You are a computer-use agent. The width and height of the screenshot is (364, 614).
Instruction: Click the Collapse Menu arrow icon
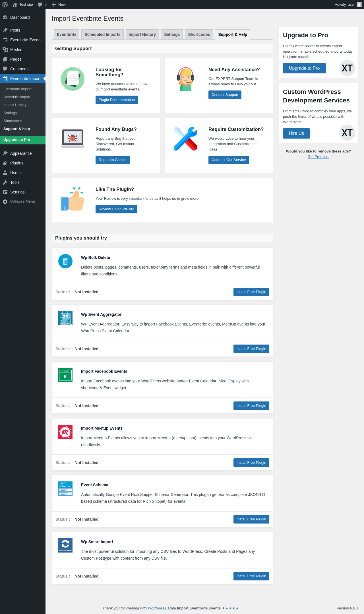5,201
